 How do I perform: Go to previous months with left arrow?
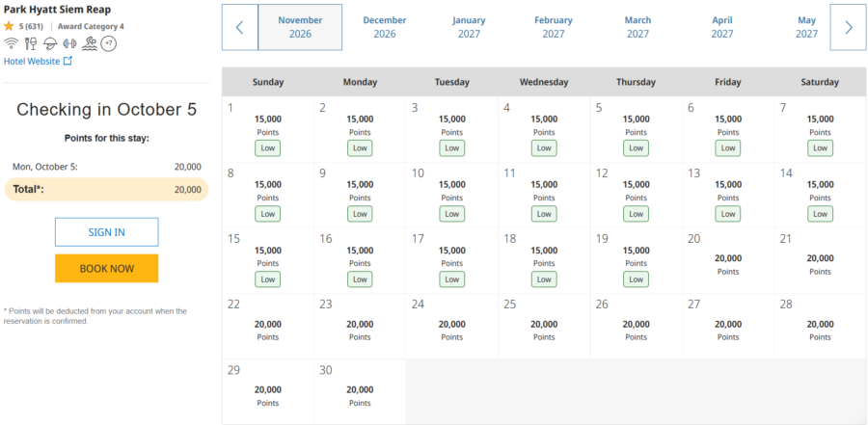(x=240, y=27)
